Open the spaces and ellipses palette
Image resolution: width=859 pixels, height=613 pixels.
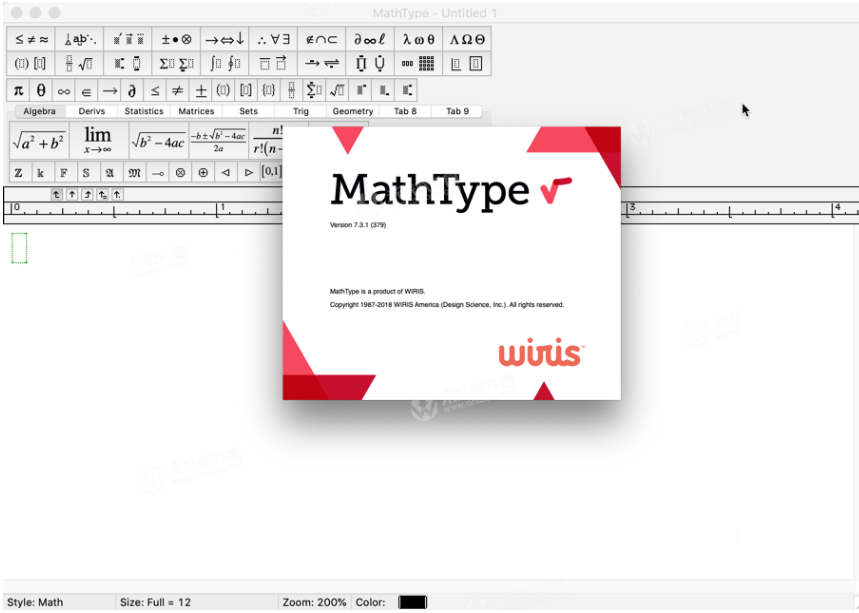(x=79, y=39)
